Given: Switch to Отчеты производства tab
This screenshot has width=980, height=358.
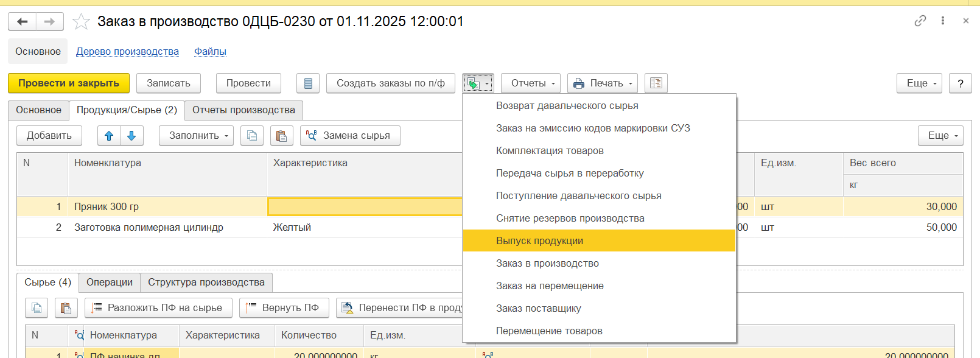Looking at the screenshot, I should pos(243,110).
